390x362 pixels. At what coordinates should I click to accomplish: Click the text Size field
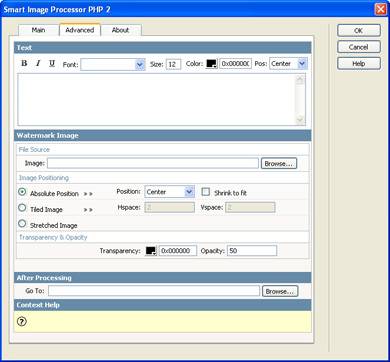[x=173, y=64]
